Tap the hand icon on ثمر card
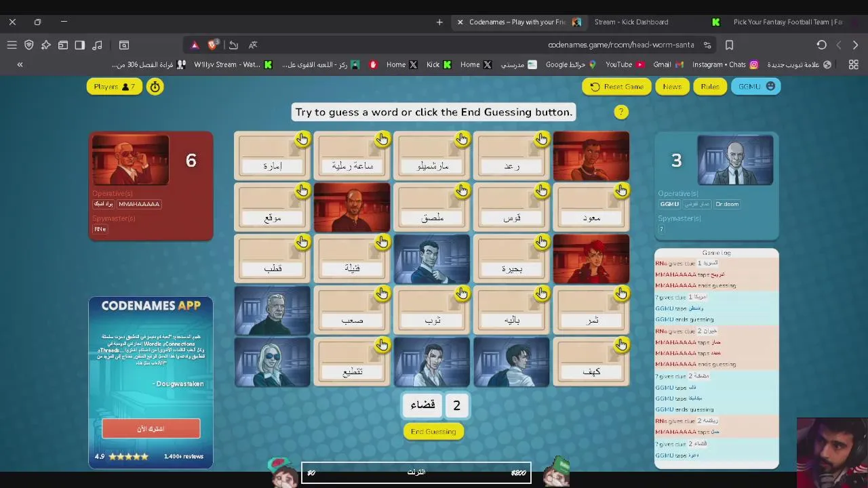 pos(621,293)
